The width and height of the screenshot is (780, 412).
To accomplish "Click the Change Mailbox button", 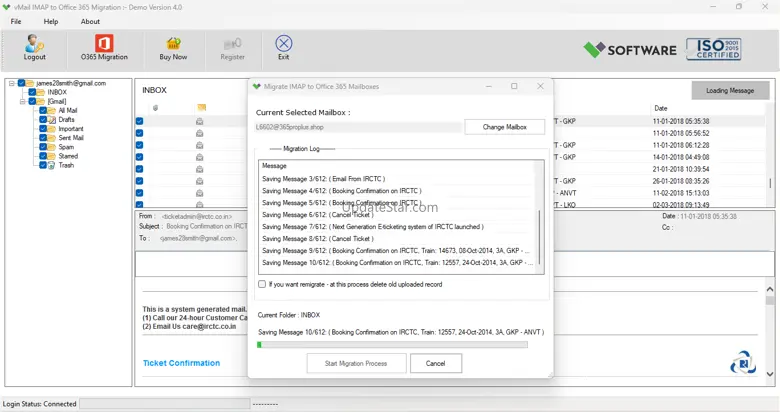I will (504, 127).
